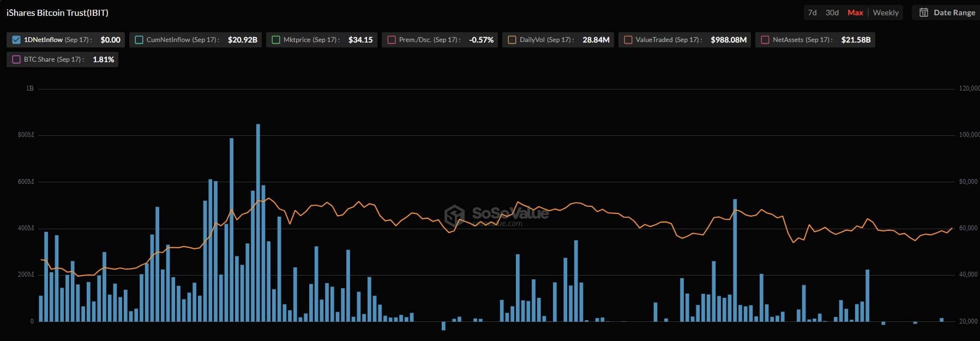Open the Date Range picker
Viewport: 980px width, 341px height.
pyautogui.click(x=947, y=13)
